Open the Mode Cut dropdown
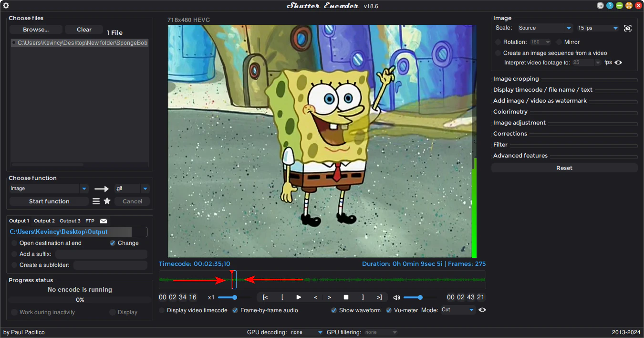 tap(457, 310)
